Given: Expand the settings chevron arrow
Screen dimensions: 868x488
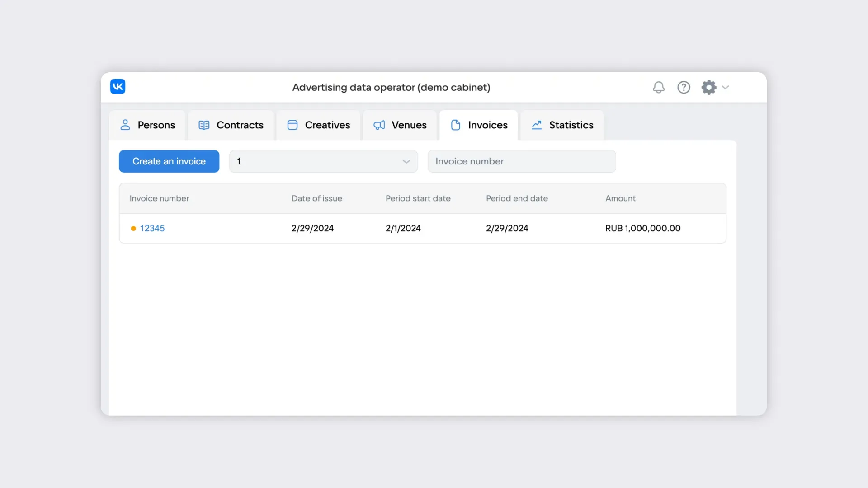Looking at the screenshot, I should [726, 87].
